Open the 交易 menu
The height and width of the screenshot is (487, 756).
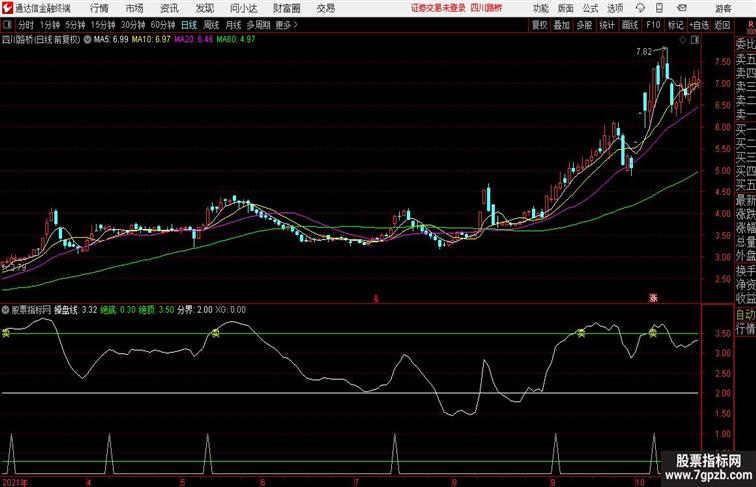pos(325,8)
